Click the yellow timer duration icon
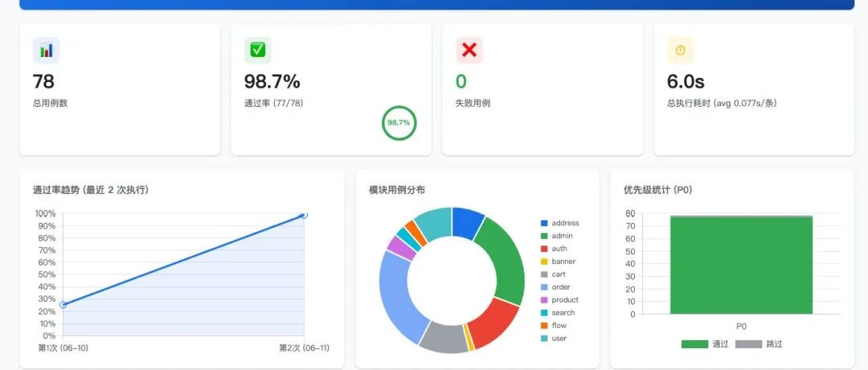 click(x=681, y=51)
